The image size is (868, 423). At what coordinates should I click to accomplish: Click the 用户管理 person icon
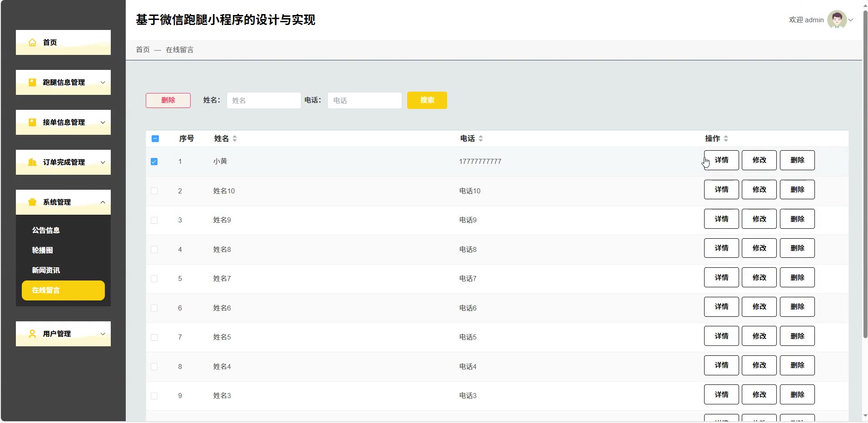[32, 334]
